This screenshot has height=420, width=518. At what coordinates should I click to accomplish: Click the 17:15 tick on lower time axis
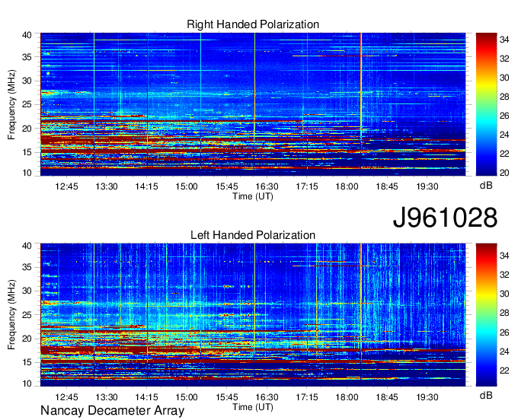click(307, 397)
